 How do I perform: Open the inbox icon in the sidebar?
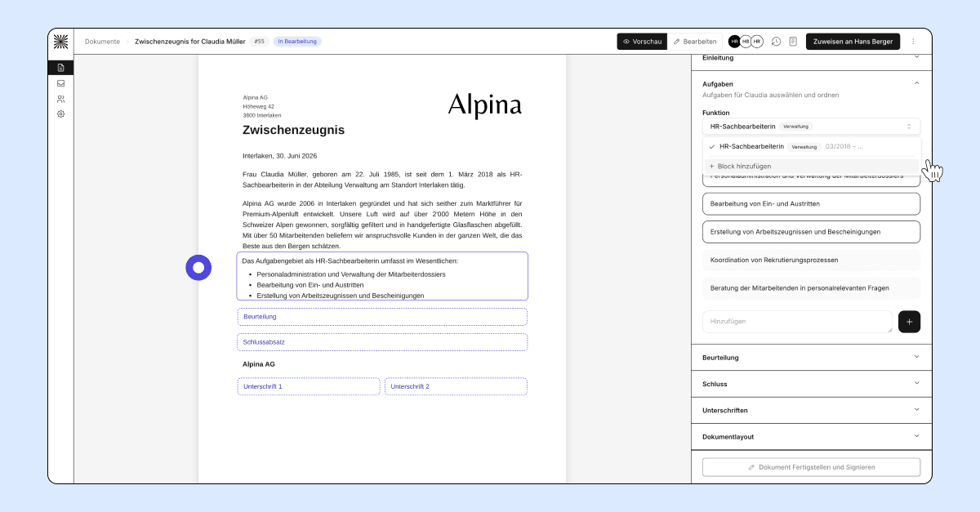(60, 83)
